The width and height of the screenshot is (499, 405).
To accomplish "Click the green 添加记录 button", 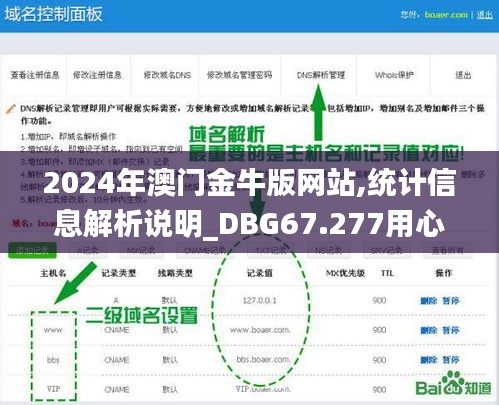I will [x=32, y=250].
